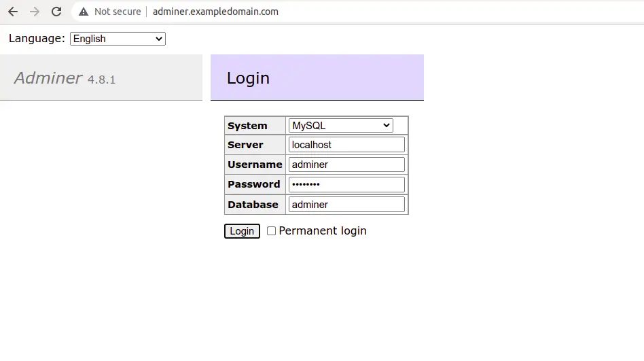Screen dimensions: 644x361
Task: Click the browser forward arrow
Action: [35, 12]
